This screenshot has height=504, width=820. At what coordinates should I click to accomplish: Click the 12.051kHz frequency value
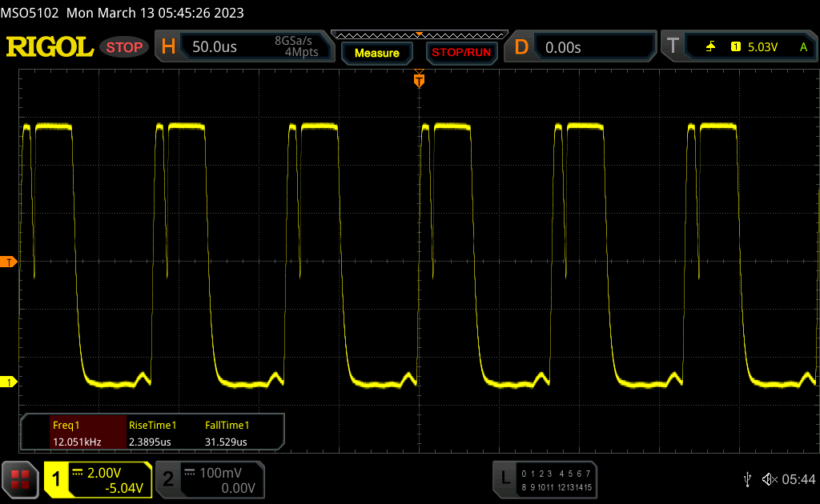(77, 442)
